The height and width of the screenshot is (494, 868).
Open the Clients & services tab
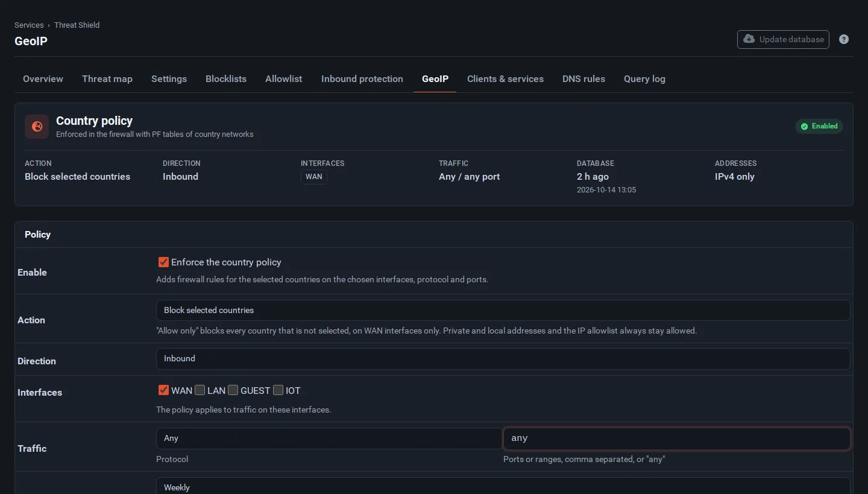click(x=505, y=79)
